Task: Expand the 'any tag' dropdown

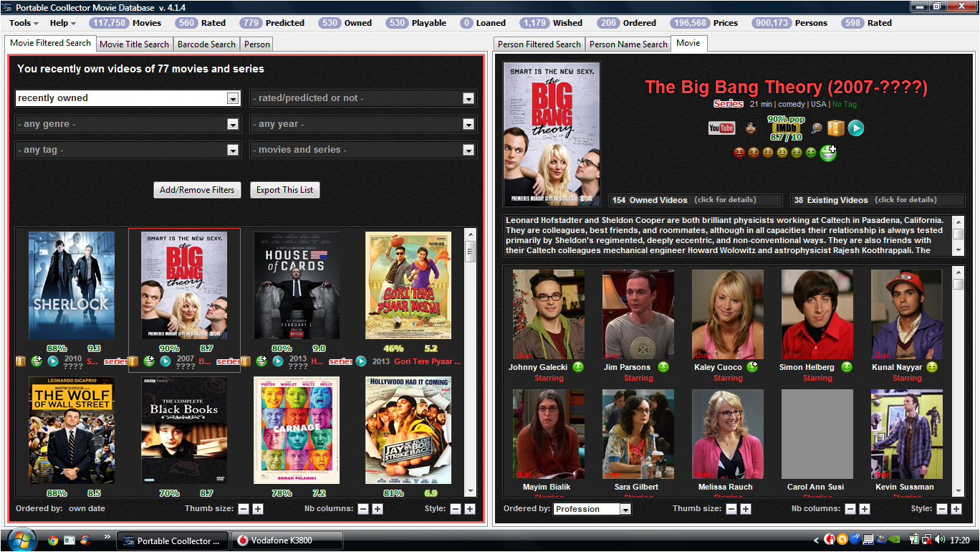Action: click(232, 150)
